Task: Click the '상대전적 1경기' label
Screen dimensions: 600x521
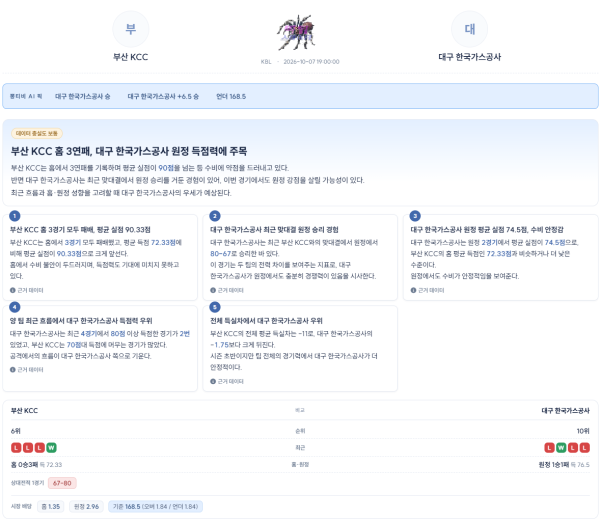Action: [x=28, y=483]
